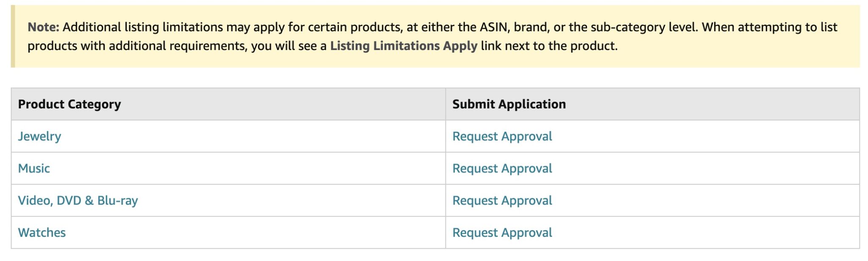The height and width of the screenshot is (261, 868).
Task: Click the phrase 'link next to the product'
Action: pos(548,46)
